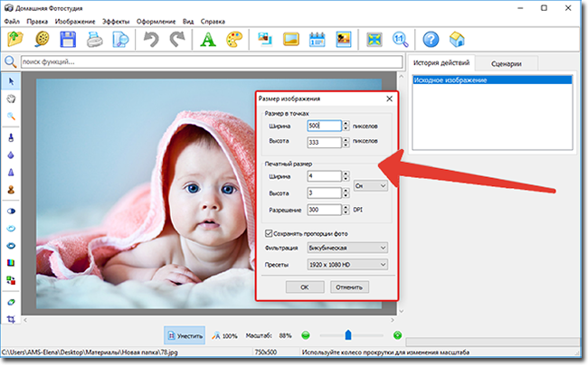Viewport: 588px width, 366px height.
Task: Click the color spectrum tool in the sidebar
Action: (11, 263)
